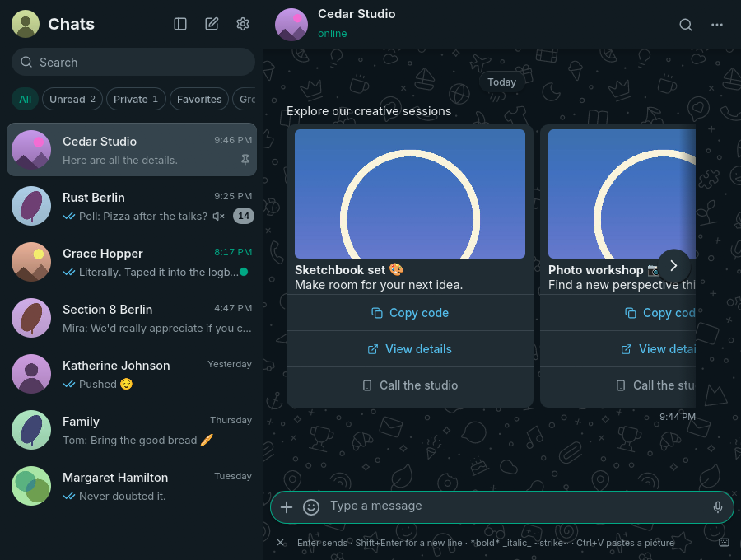Open your profile avatar beside Chats

(x=26, y=24)
